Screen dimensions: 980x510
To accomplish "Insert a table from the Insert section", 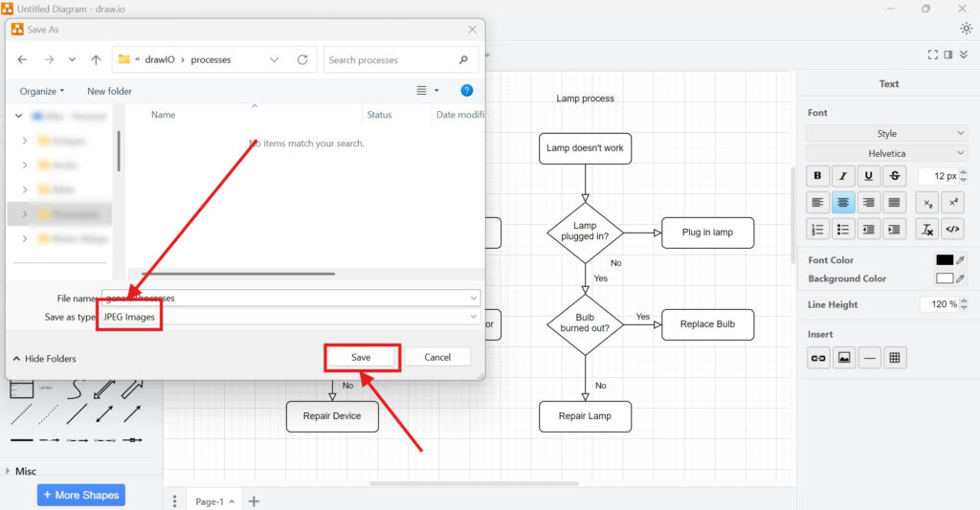I will [x=895, y=358].
